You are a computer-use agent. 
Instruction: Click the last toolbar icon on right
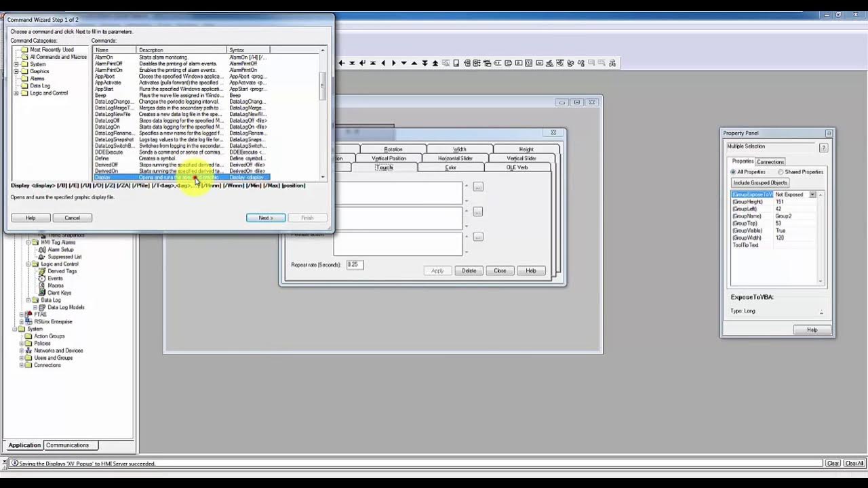pyautogui.click(x=612, y=63)
